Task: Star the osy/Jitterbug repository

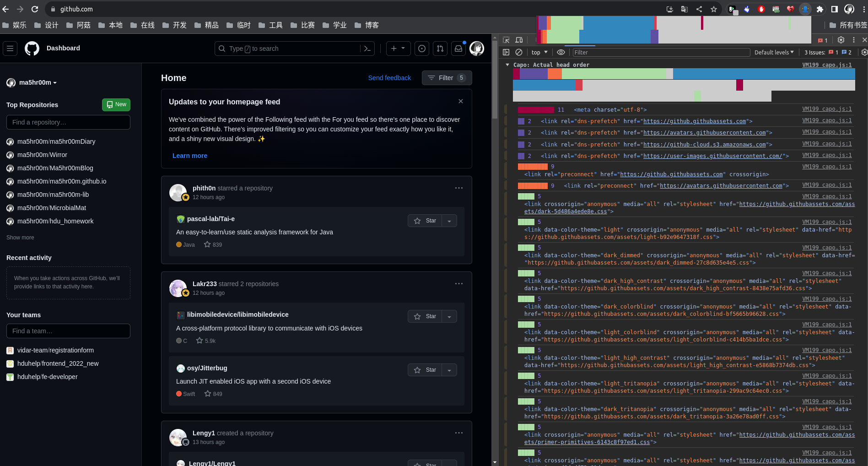Action: click(425, 370)
